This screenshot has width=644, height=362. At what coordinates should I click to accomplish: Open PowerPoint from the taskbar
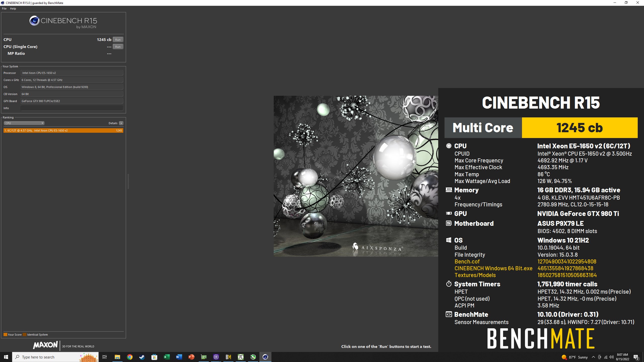pos(191,357)
